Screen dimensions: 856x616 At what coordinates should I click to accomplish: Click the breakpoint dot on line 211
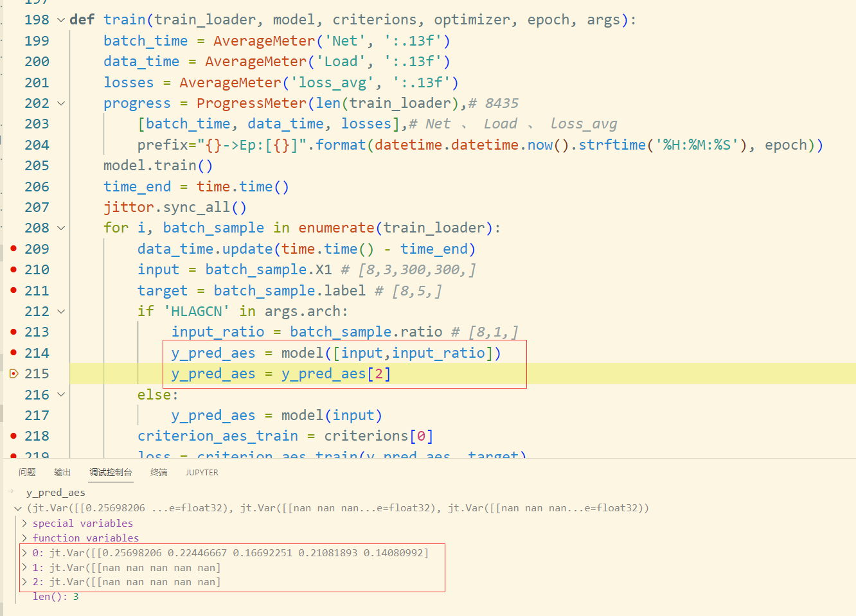[13, 290]
